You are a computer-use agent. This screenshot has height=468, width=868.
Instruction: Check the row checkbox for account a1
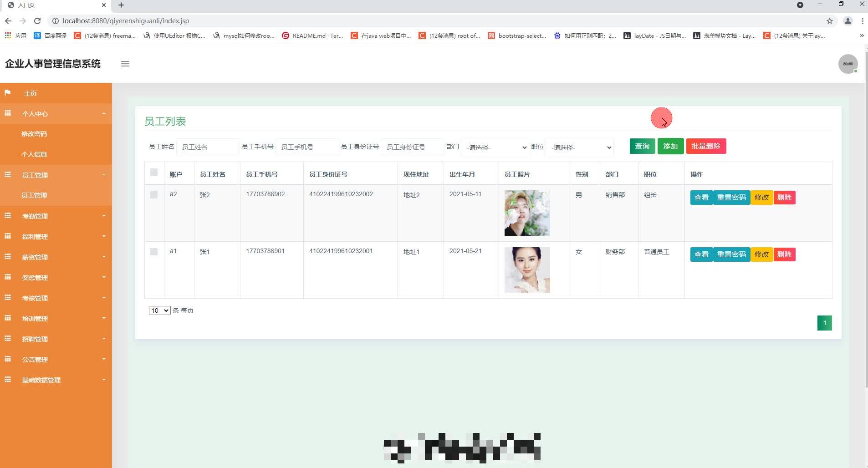[x=154, y=252]
